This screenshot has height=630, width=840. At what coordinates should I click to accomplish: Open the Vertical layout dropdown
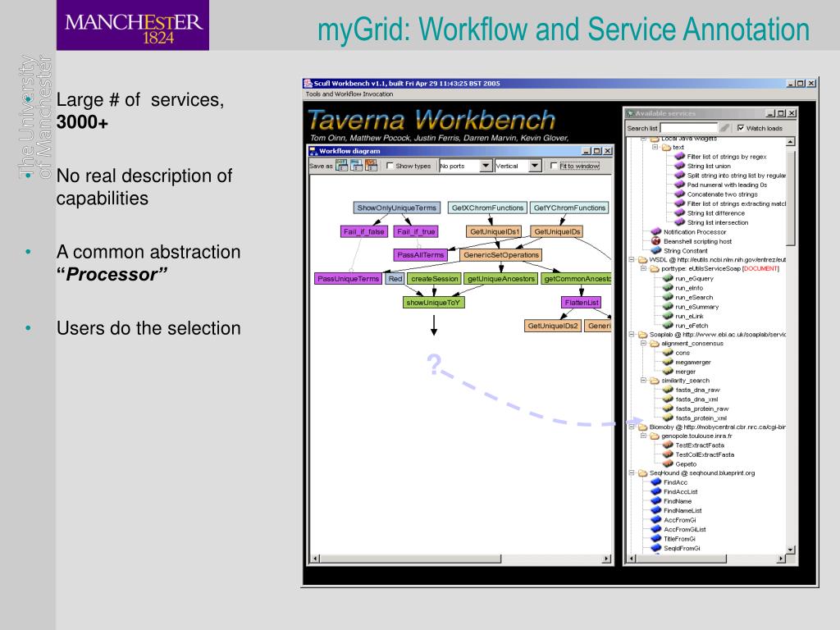(535, 166)
